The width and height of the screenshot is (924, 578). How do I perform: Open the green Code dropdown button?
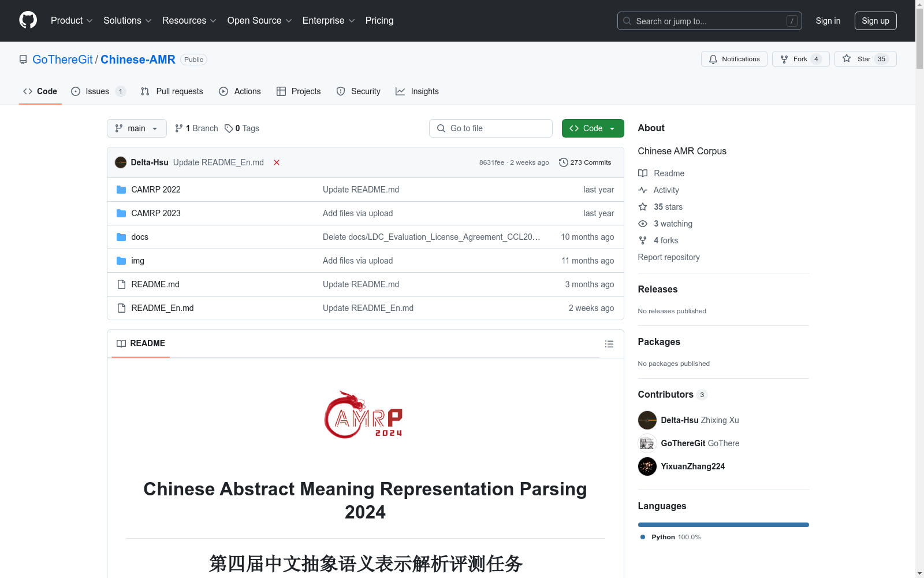pyautogui.click(x=593, y=128)
